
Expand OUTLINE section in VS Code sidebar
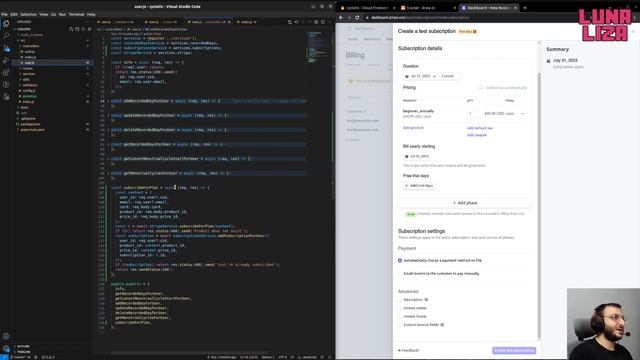coord(23,346)
